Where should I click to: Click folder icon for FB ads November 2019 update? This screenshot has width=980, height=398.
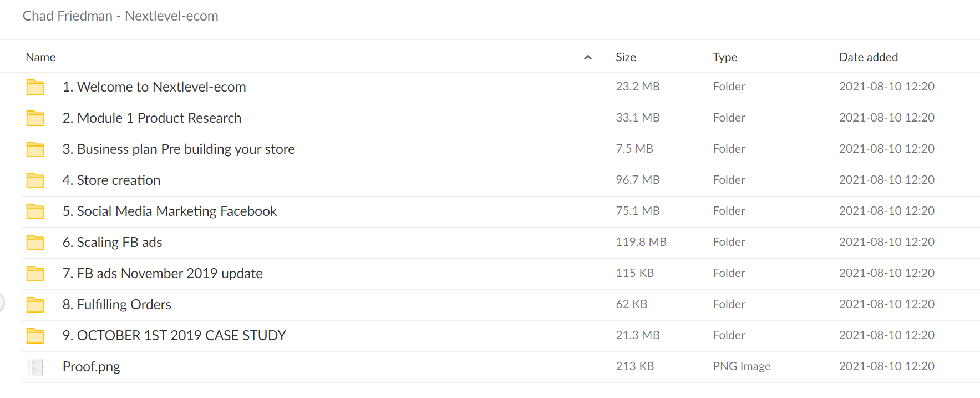pyautogui.click(x=35, y=274)
